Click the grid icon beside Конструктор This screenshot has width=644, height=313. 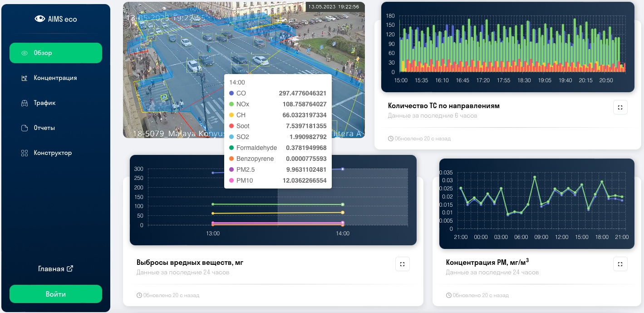25,153
